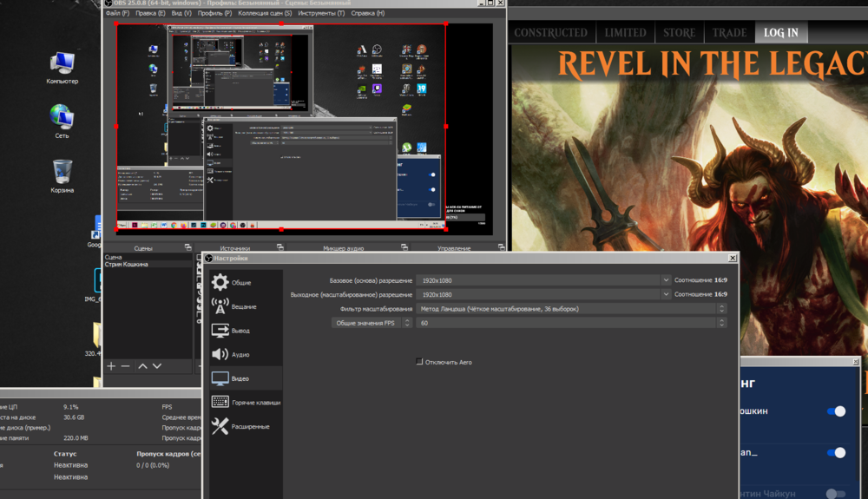This screenshot has width=868, height=499.
Task: Enable the Отключить Aero checkbox
Action: tap(420, 362)
